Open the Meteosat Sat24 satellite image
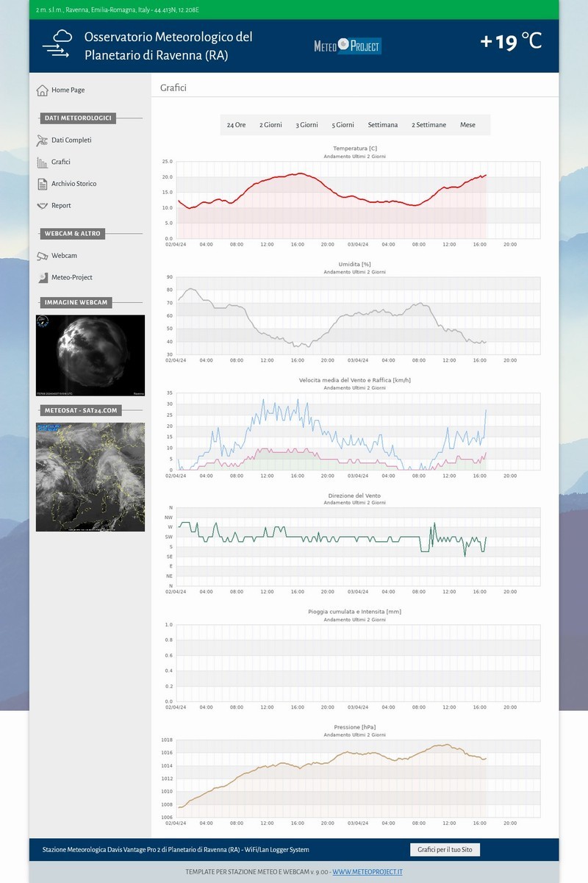The image size is (588, 883). pyautogui.click(x=90, y=476)
